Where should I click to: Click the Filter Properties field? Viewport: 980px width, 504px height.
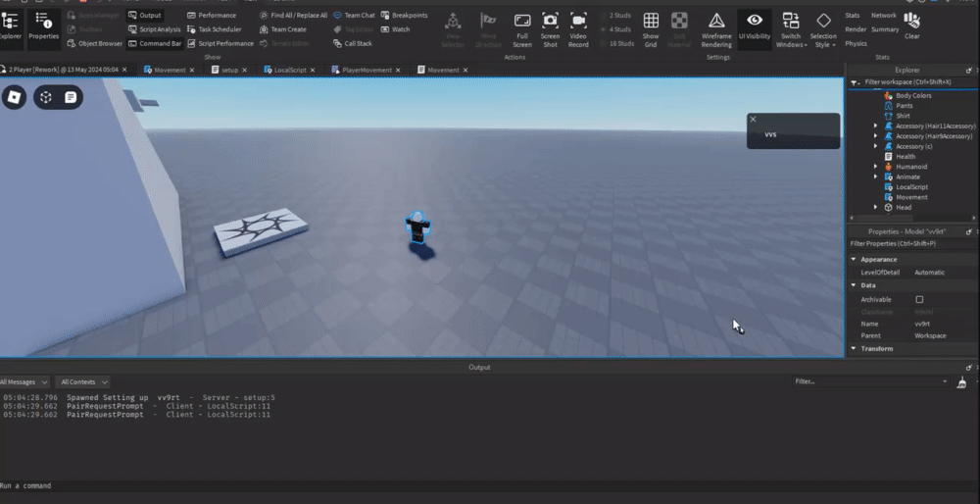click(x=912, y=243)
